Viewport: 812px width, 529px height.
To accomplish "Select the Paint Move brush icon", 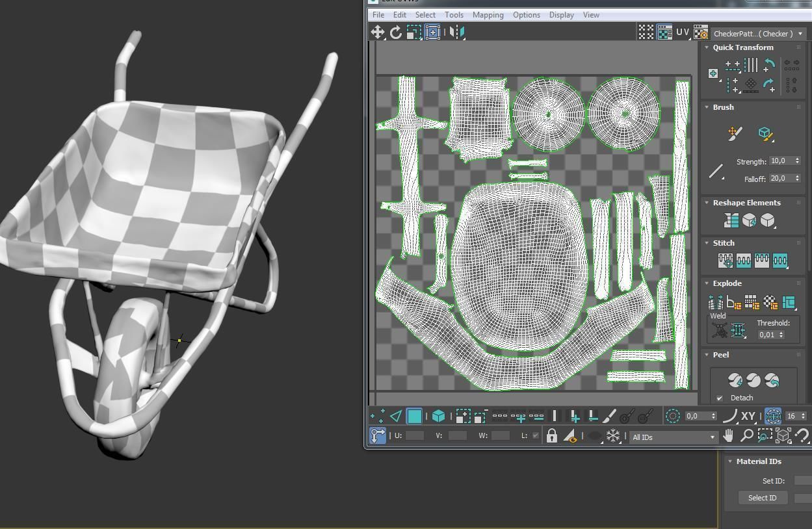I will pos(735,133).
